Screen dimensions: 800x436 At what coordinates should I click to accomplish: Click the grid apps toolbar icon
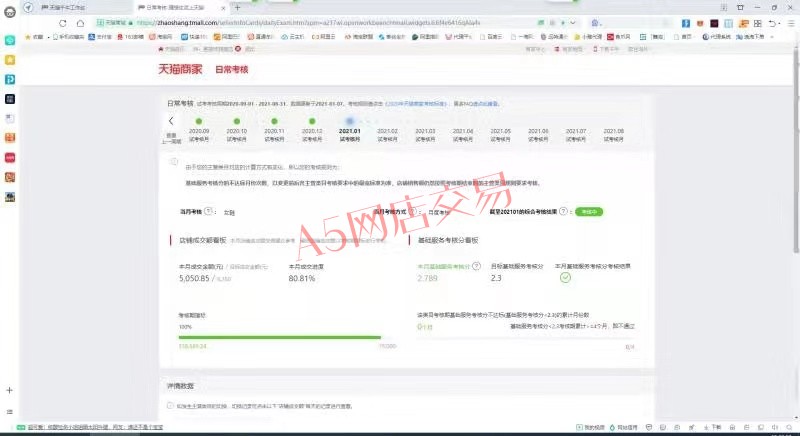pos(758,23)
